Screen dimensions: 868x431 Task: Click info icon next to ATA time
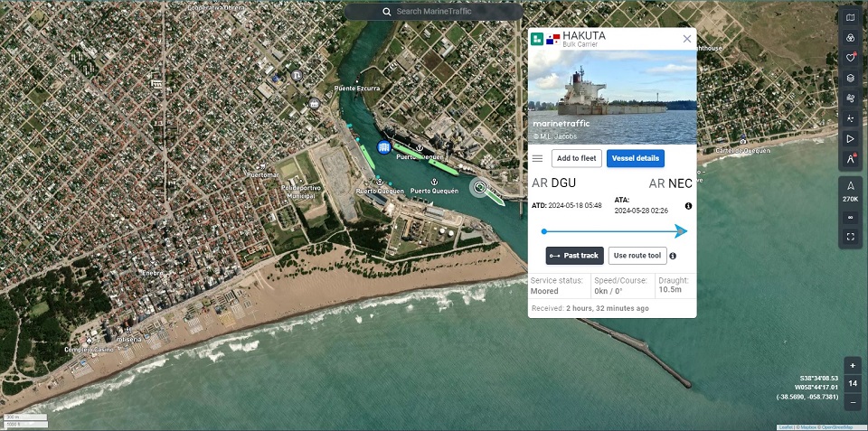(688, 206)
